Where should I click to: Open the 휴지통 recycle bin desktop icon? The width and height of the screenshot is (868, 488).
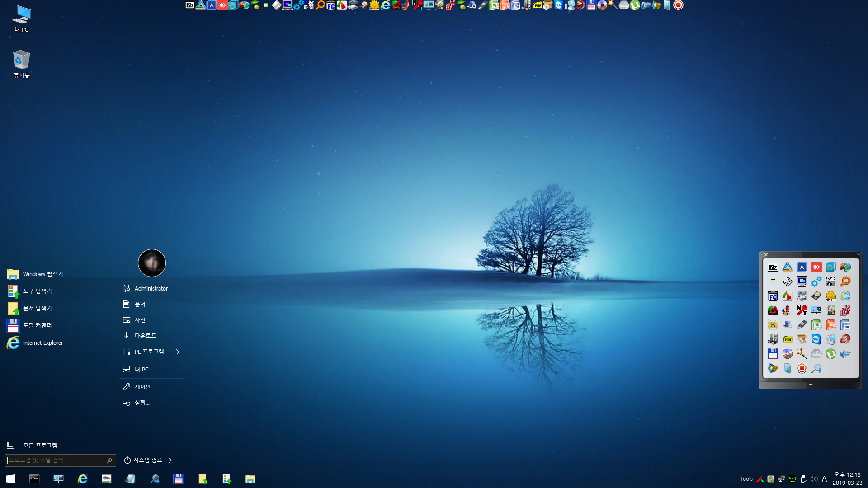pos(21,64)
